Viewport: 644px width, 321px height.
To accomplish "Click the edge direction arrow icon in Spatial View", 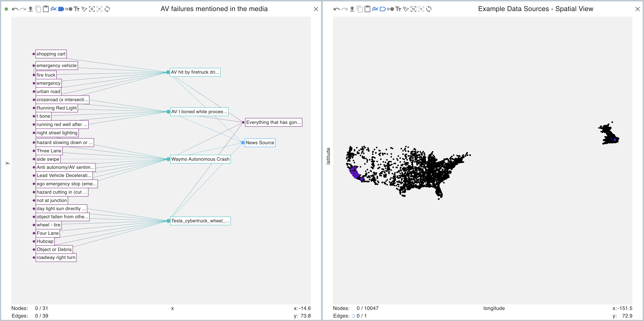I will click(406, 9).
